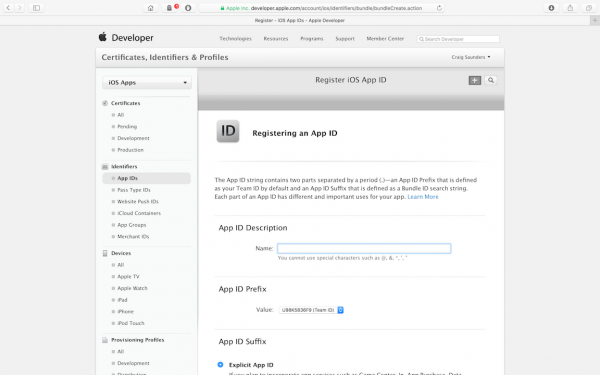Click the Certificates section icon
Viewport: 600px width, 375px height.
[105, 103]
